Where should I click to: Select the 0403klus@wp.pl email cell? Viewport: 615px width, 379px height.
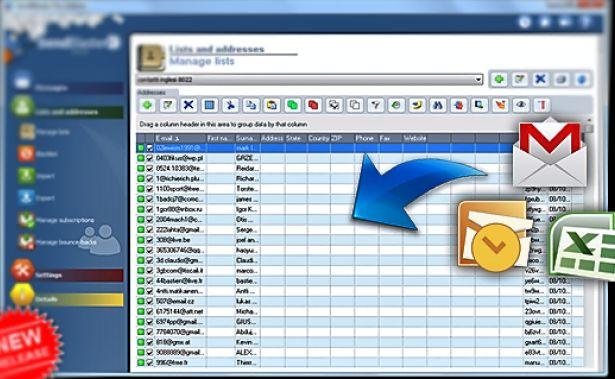[180, 158]
